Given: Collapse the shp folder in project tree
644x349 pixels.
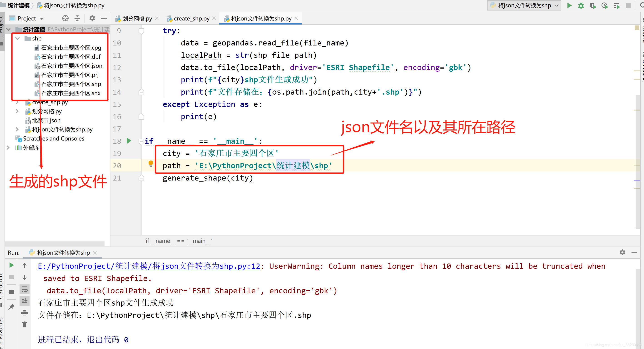Looking at the screenshot, I should pos(17,38).
